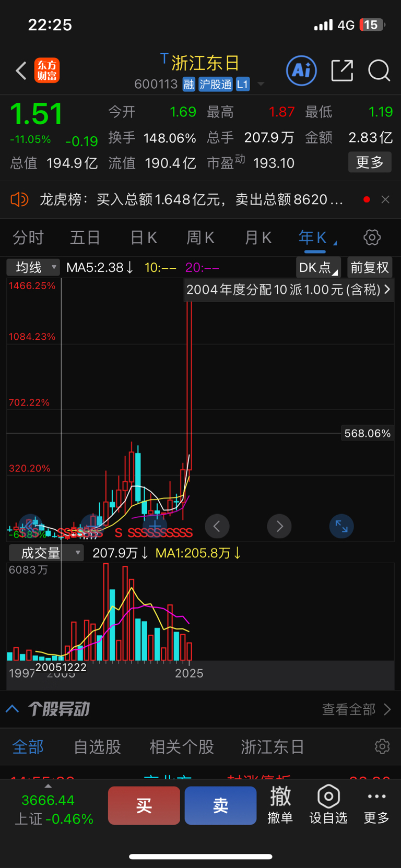Switch to the 五日 tab
This screenshot has width=401, height=868.
click(x=85, y=238)
